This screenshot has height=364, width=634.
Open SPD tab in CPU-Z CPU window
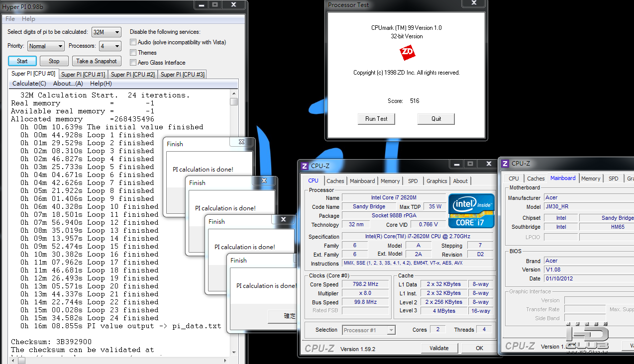point(413,181)
